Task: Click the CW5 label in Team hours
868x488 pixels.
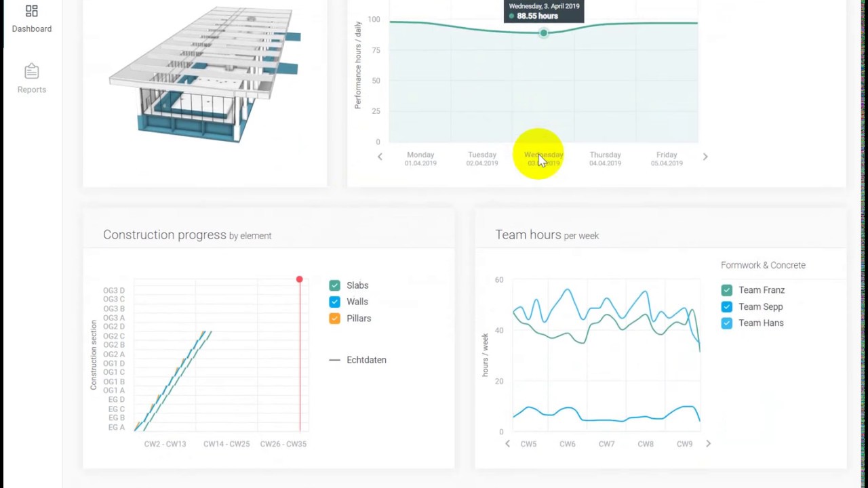Action: (528, 444)
